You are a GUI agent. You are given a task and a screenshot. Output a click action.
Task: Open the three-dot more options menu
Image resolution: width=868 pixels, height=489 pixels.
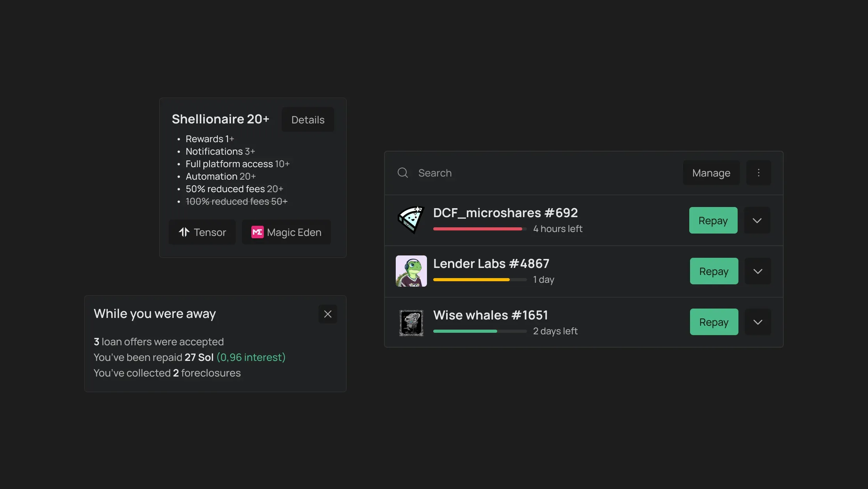point(758,173)
